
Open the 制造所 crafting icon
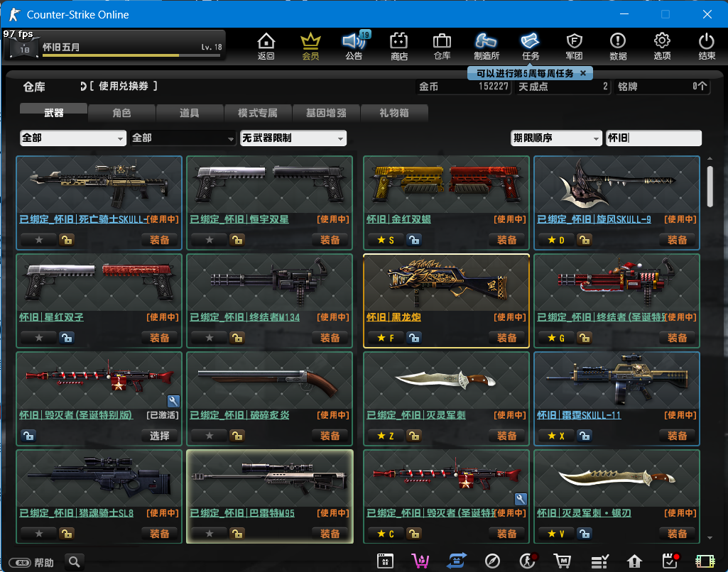tap(486, 46)
